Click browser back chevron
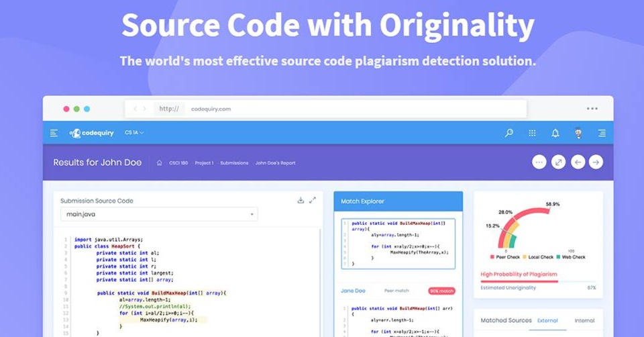This screenshot has height=337, width=644. coord(135,109)
